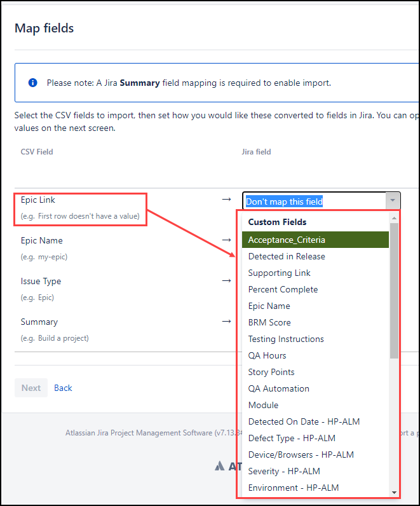420x506 pixels.
Task: Click the Custom Fields group heading
Action: point(277,222)
